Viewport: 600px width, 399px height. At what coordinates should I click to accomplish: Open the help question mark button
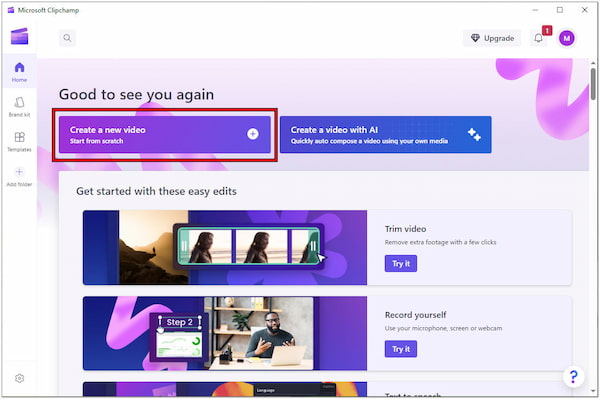click(573, 377)
